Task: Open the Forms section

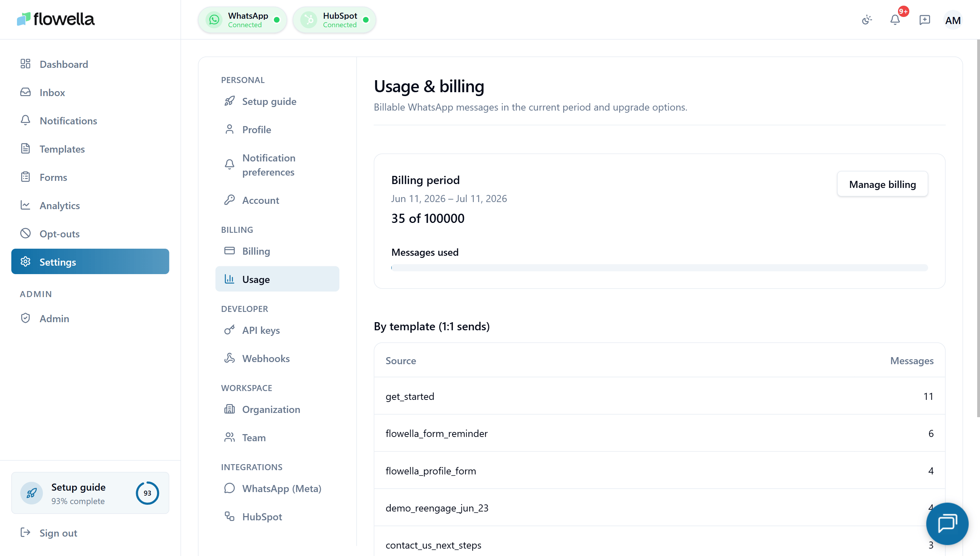Action: tap(90, 177)
